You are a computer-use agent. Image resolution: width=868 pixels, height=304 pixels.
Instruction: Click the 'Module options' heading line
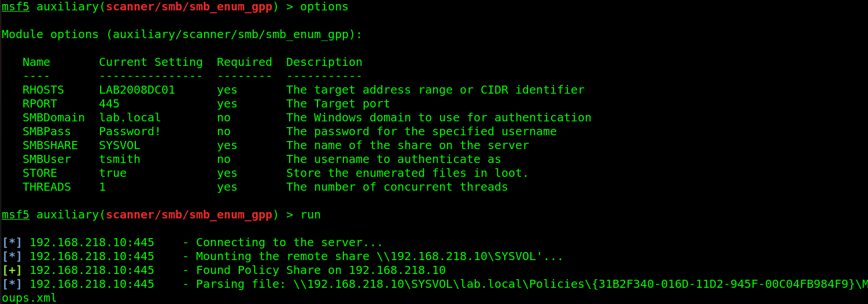(182, 35)
